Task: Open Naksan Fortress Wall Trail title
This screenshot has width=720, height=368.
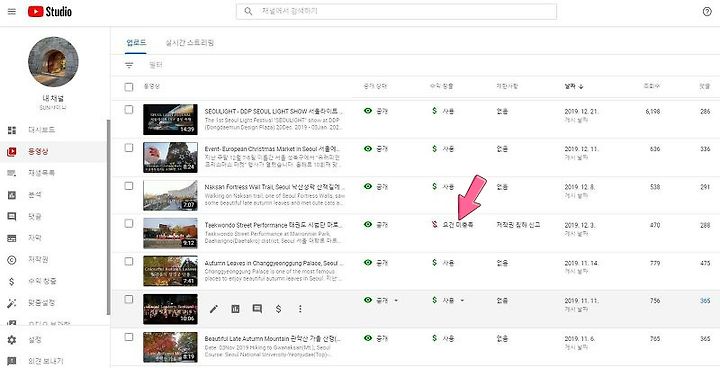Action: (x=275, y=187)
